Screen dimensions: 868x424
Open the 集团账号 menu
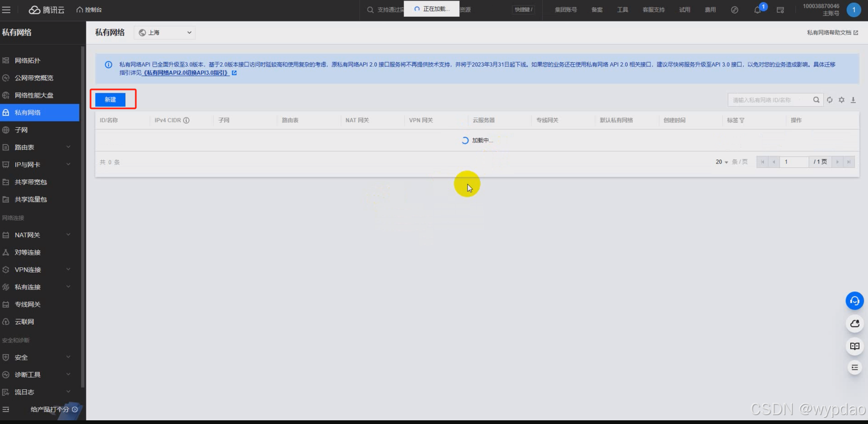point(566,9)
